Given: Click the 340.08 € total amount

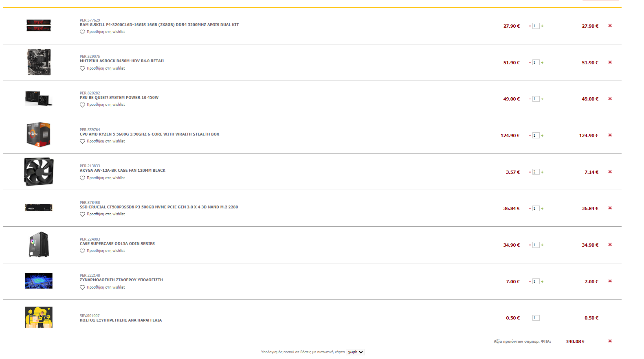Looking at the screenshot, I should click(x=575, y=341).
